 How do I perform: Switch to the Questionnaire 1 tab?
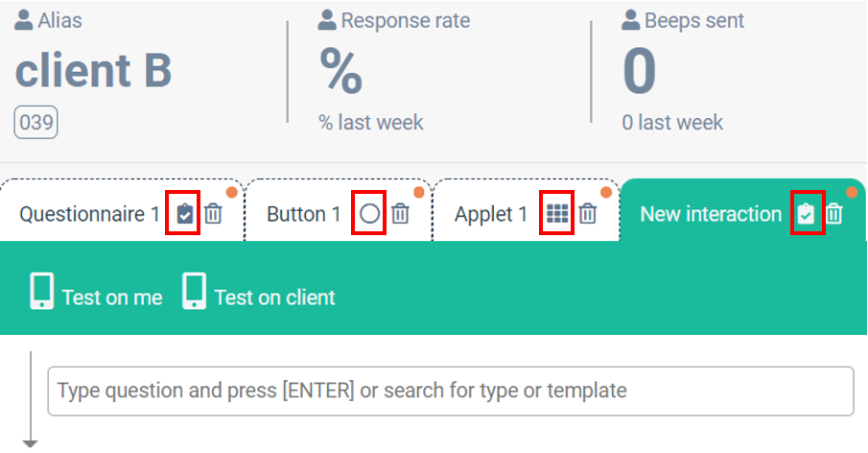pyautogui.click(x=90, y=214)
